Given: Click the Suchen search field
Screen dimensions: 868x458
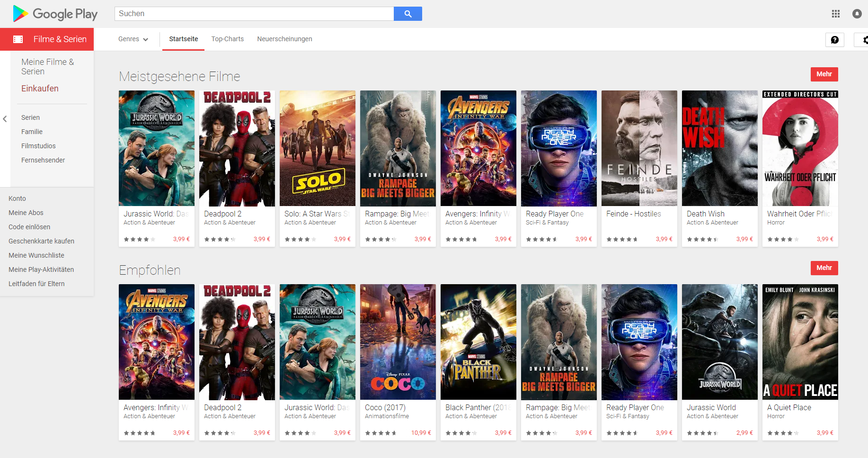Looking at the screenshot, I should [x=254, y=14].
